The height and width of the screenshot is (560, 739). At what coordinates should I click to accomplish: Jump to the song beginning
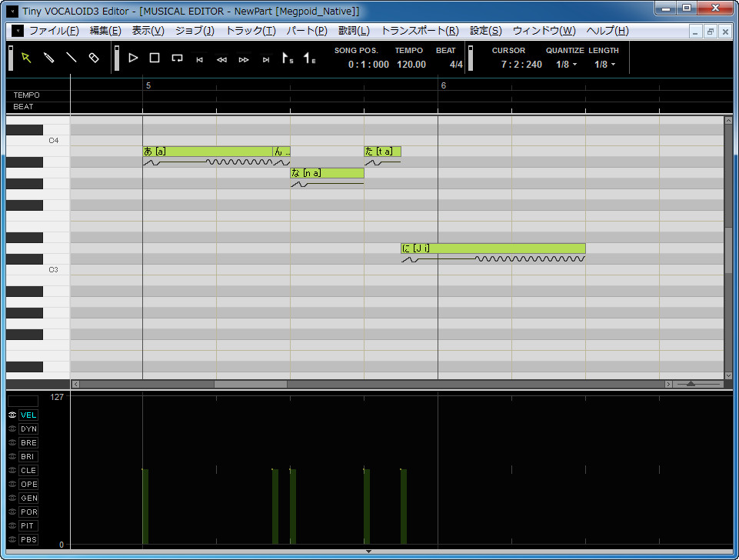coord(199,60)
